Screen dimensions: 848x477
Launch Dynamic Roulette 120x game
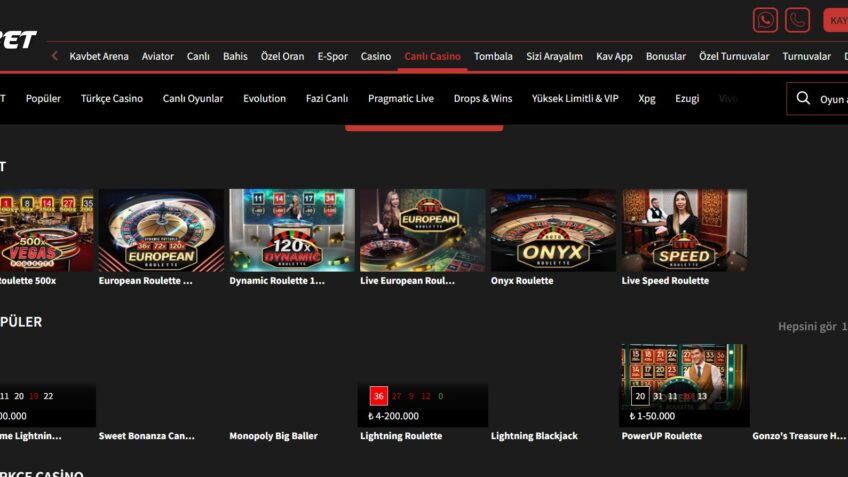[x=291, y=230]
